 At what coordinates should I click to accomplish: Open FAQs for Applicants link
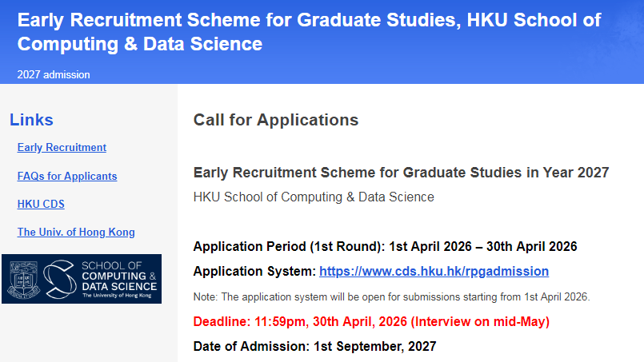tap(67, 176)
